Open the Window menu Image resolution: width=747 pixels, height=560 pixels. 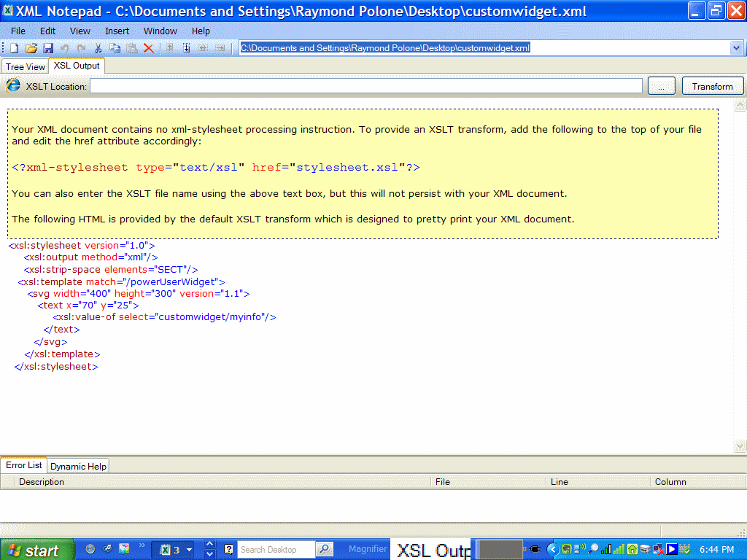point(160,31)
